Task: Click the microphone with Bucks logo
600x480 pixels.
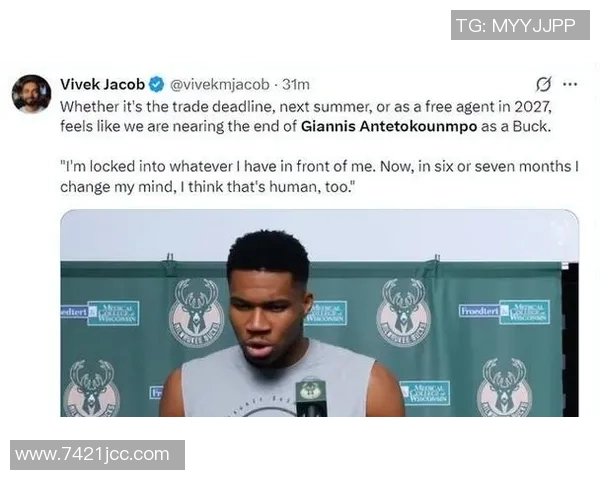Action: tap(311, 396)
